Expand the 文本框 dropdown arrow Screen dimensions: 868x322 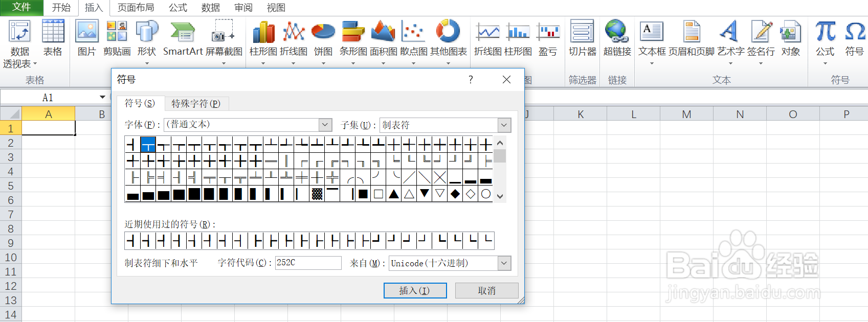pos(652,63)
